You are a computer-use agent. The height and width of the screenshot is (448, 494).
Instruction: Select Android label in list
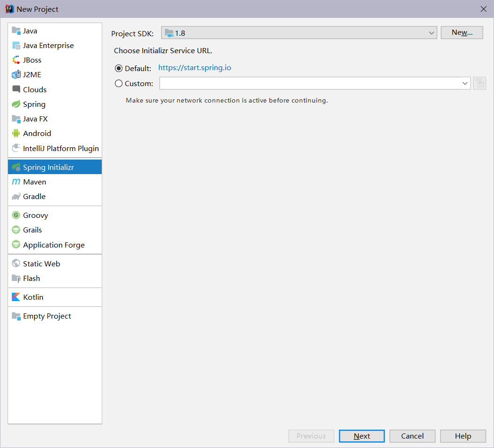(x=37, y=134)
